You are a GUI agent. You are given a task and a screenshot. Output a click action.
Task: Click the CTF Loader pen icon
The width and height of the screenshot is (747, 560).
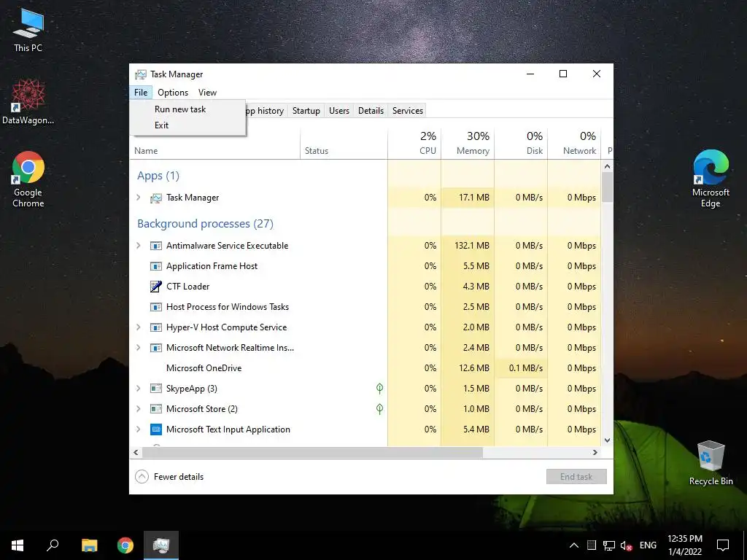click(x=156, y=286)
